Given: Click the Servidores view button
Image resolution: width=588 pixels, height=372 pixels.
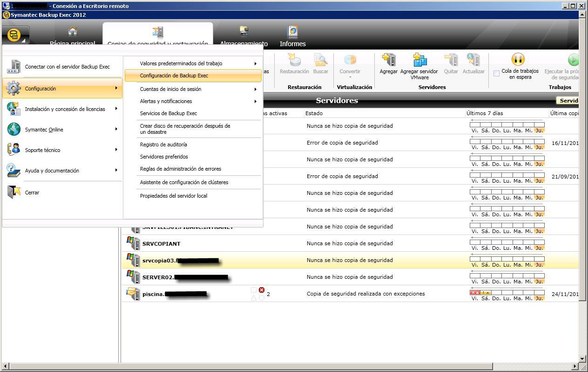Looking at the screenshot, I should [x=568, y=101].
